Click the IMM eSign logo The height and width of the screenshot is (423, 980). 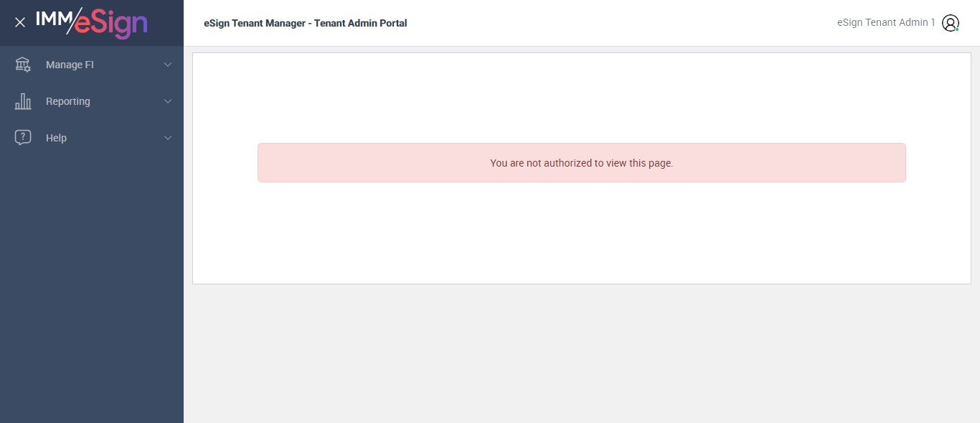point(92,22)
